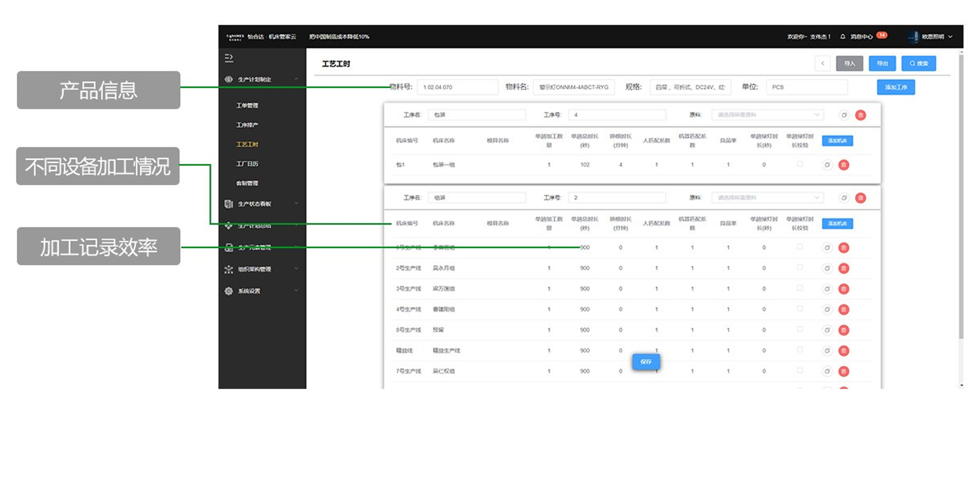The image size is (980, 478).
Task: Copy the 包1 machine row
Action: tap(827, 165)
